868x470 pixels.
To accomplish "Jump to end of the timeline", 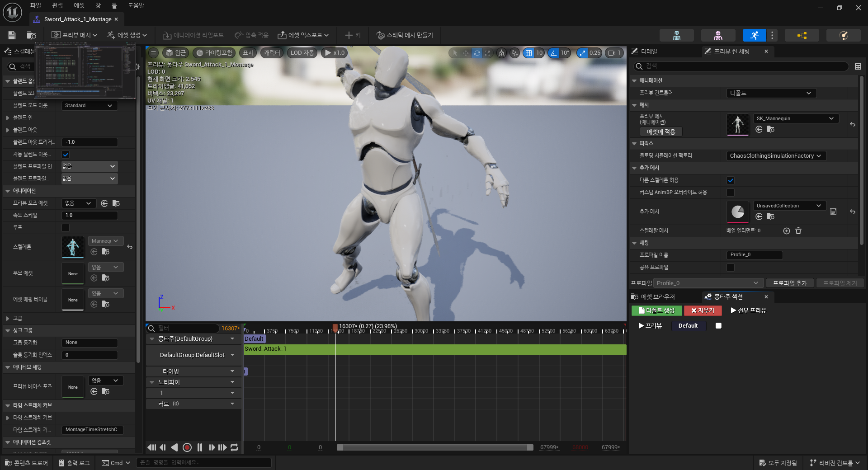I will [222, 447].
